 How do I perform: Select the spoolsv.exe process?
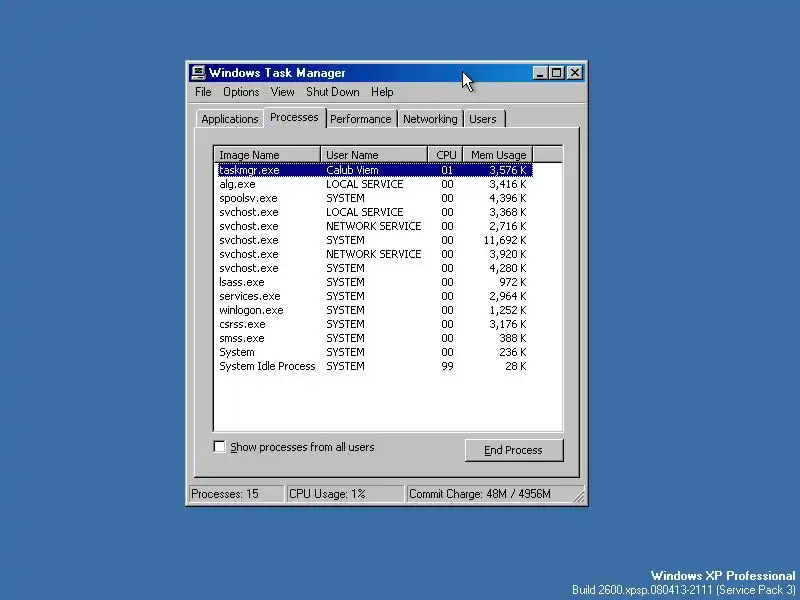[374, 198]
